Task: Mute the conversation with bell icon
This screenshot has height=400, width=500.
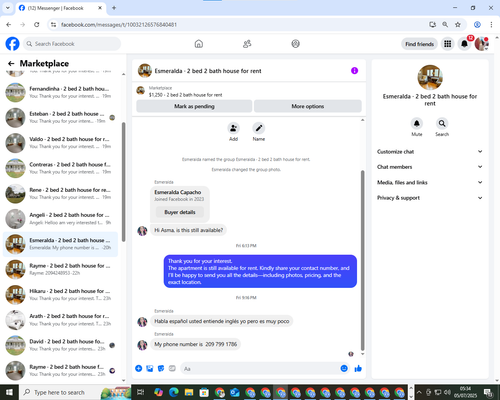Action: (417, 123)
